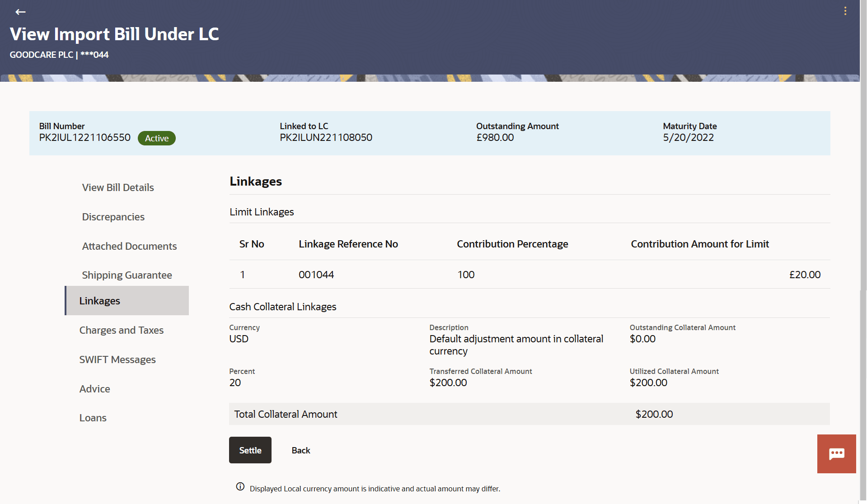Switch to View Bill Details
This screenshot has height=504, width=867.
coord(117,187)
